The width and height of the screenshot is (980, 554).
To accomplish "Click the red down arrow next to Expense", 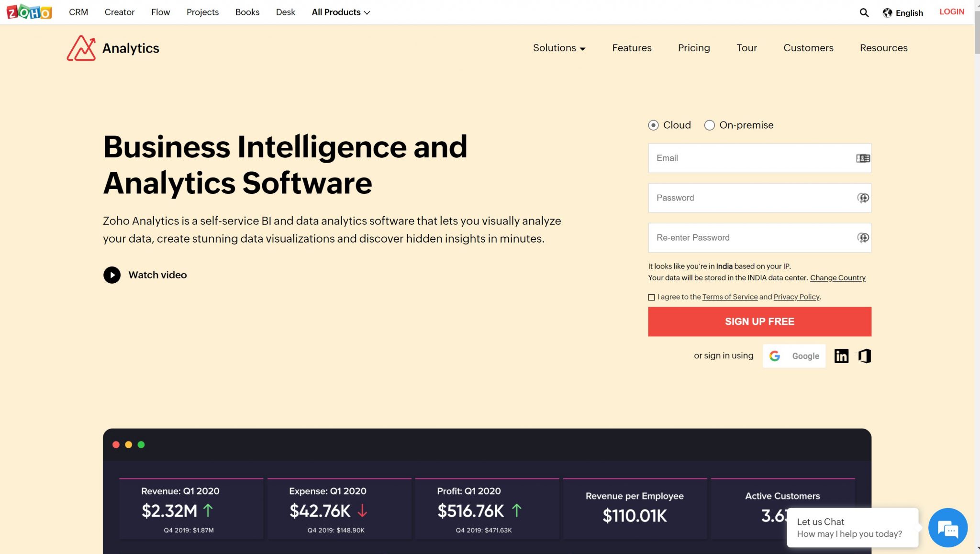I will [x=362, y=510].
